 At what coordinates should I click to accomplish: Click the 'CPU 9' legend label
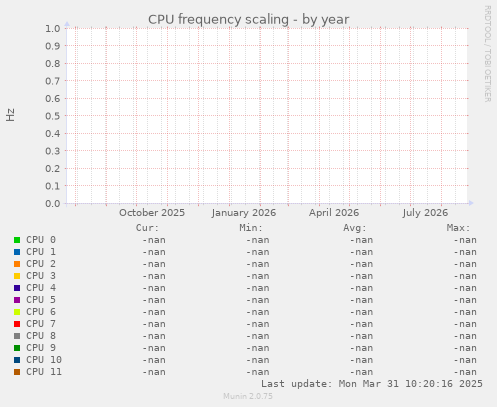click(x=41, y=348)
